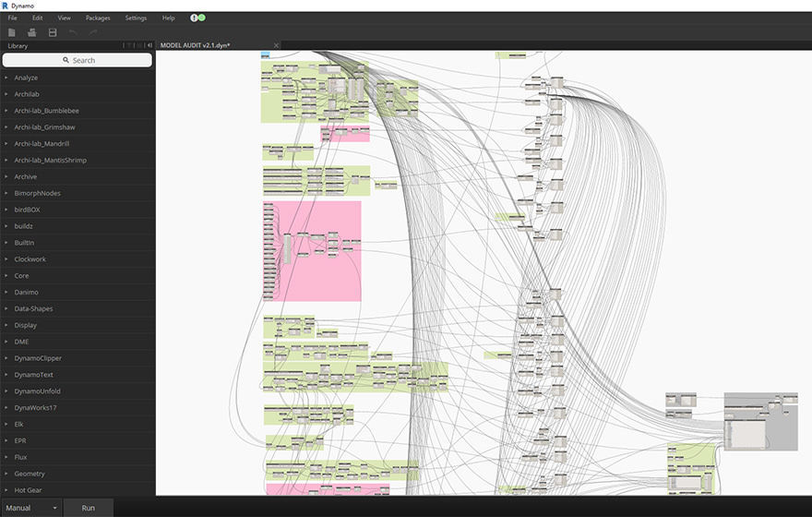The image size is (812, 517).
Task: Click the Open file folder icon
Action: coord(31,32)
